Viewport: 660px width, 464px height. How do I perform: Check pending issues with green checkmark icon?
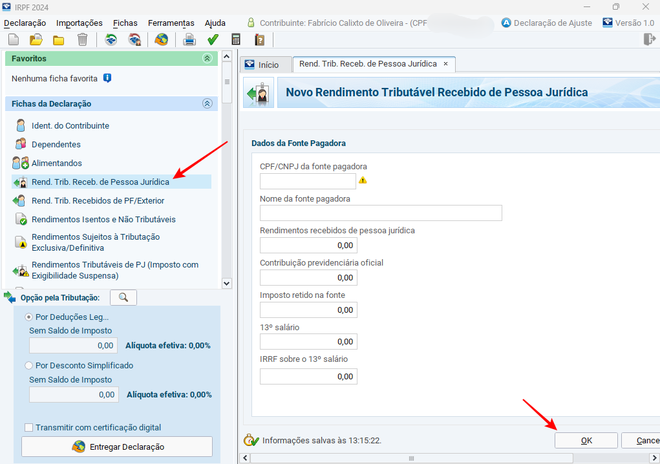(x=213, y=40)
